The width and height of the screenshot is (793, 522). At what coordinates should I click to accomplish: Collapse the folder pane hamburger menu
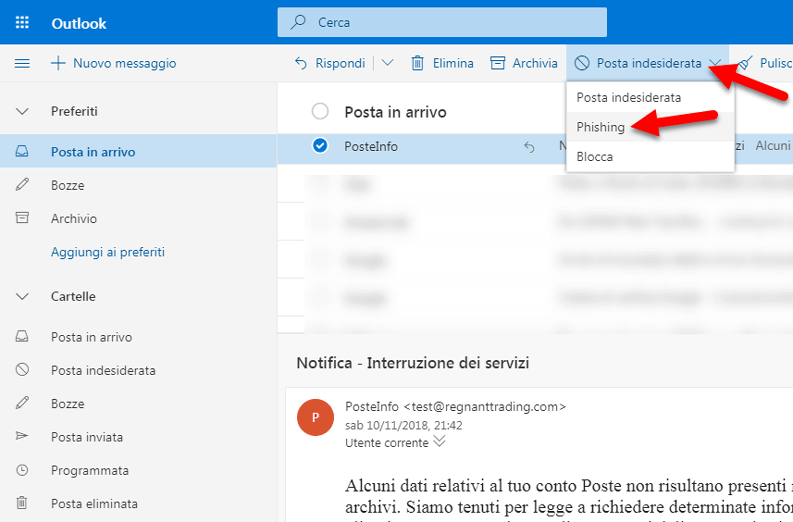click(x=22, y=63)
